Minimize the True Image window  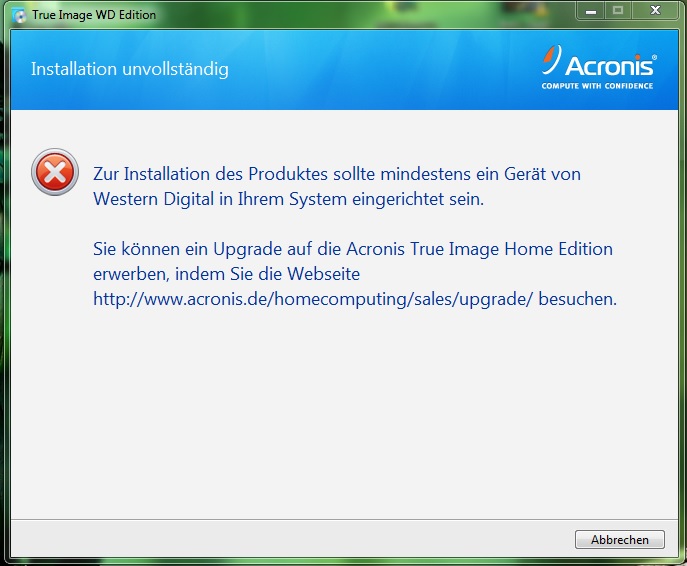point(591,11)
